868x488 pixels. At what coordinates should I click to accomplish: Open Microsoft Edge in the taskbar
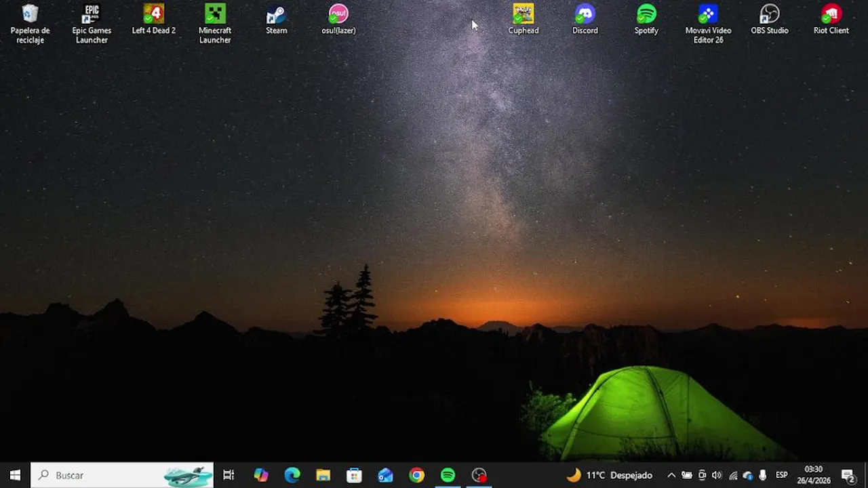(x=292, y=475)
